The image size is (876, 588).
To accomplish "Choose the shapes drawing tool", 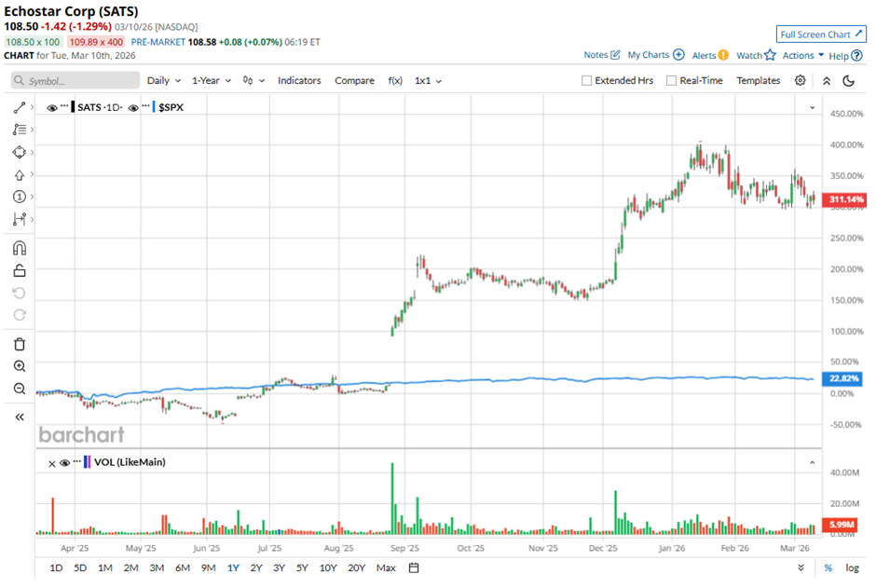I will (x=20, y=152).
